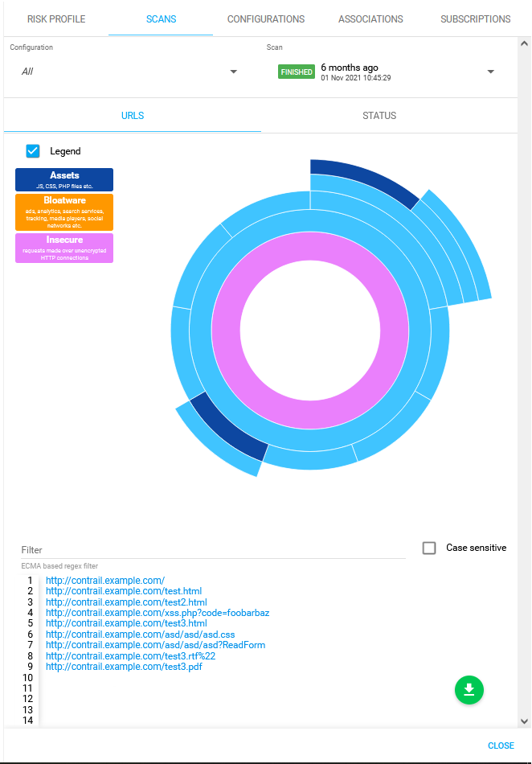Screen dimensions: 532x764
Task: Click the blue Assets legend swatch
Action: click(x=64, y=179)
